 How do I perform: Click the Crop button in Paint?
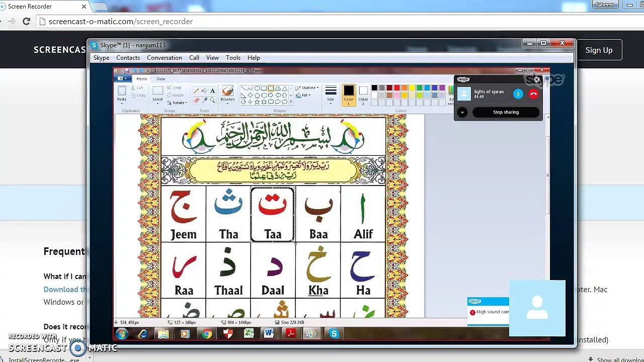174,88
